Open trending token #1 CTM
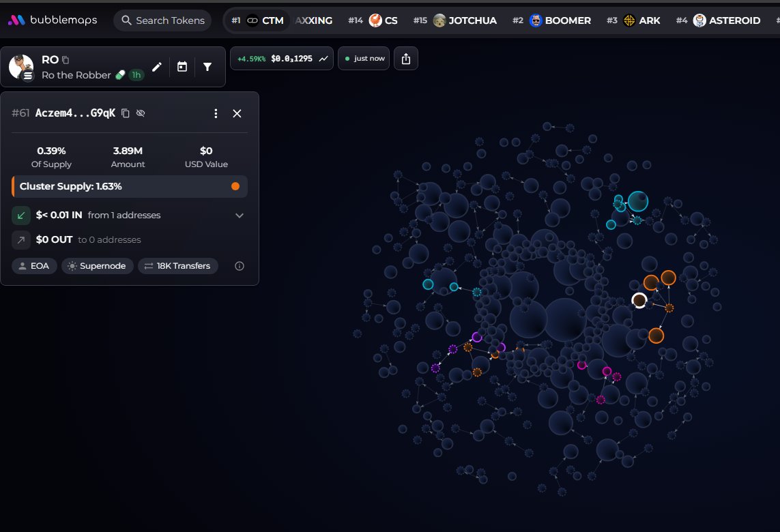This screenshot has height=532, width=780. 257,20
